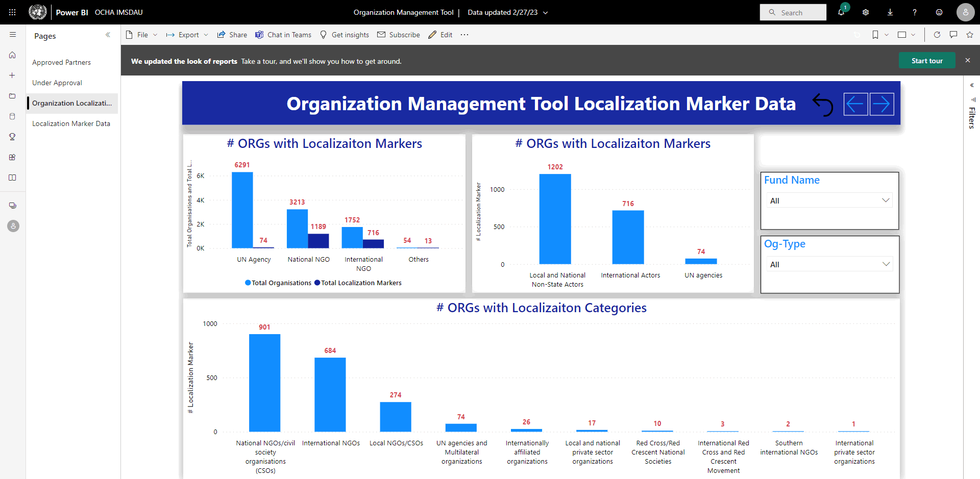Select the Local NGOs/CSOs 274 bar
Image resolution: width=980 pixels, height=479 pixels.
click(x=396, y=417)
